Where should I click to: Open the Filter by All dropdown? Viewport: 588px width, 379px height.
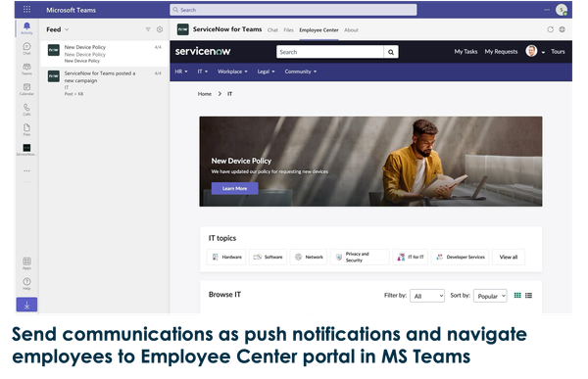tap(427, 296)
